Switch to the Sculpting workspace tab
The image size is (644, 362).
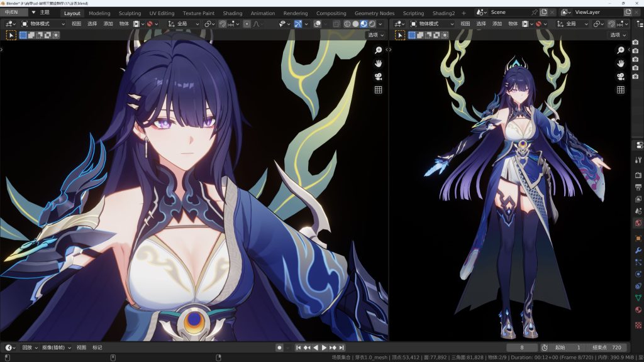click(x=130, y=13)
